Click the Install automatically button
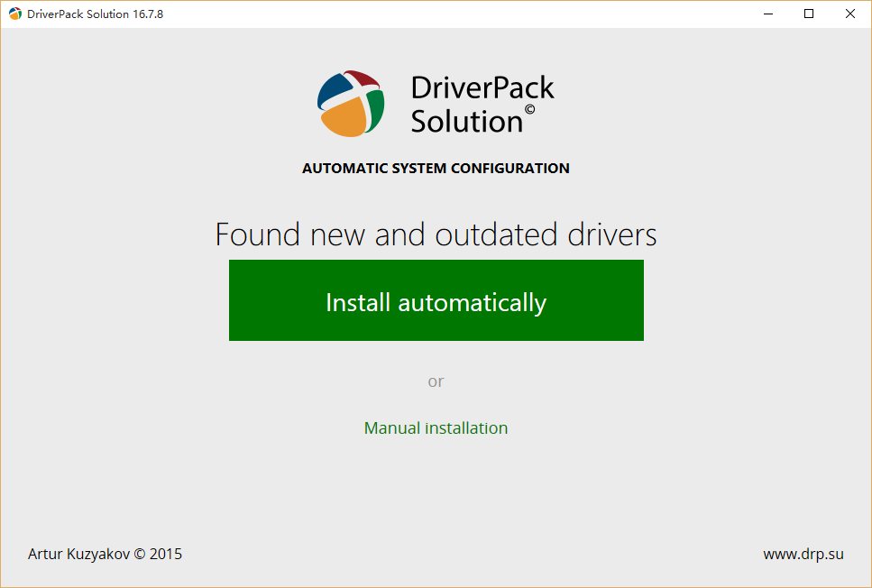 pyautogui.click(x=436, y=300)
